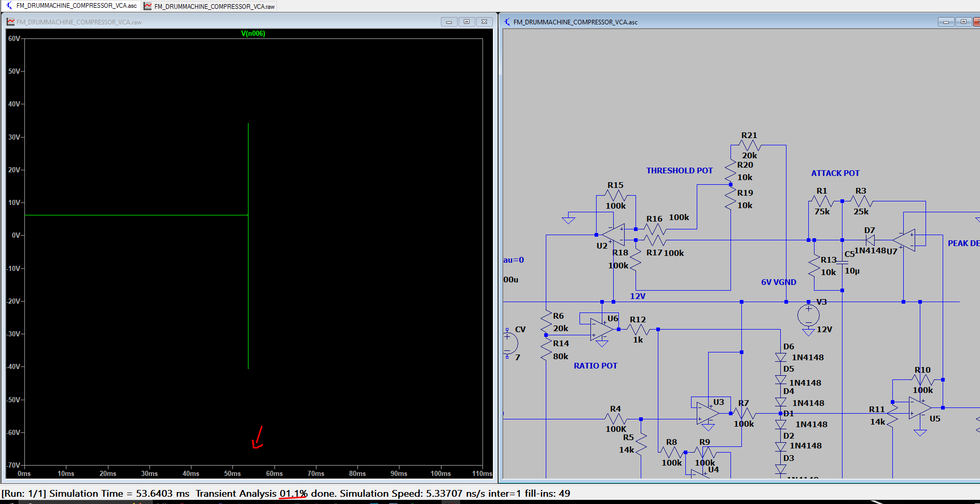Click ground symbol near R15
The height and width of the screenshot is (504, 980).
pos(569,220)
